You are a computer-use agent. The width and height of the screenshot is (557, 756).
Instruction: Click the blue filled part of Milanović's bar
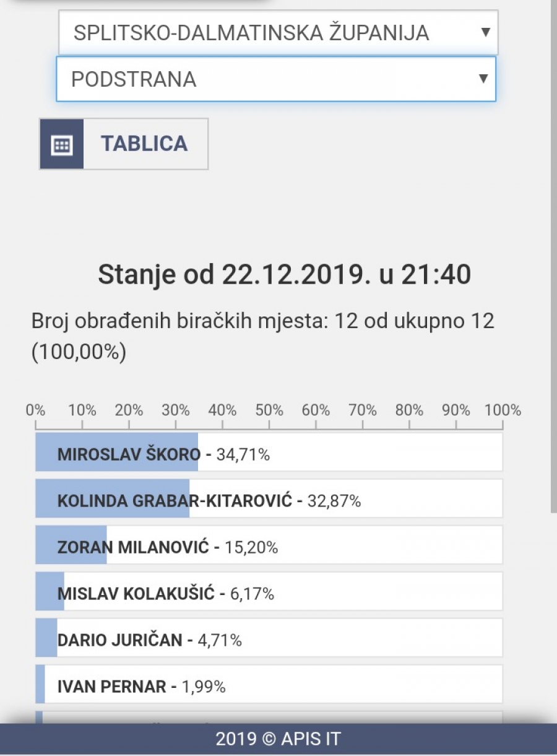tap(71, 545)
